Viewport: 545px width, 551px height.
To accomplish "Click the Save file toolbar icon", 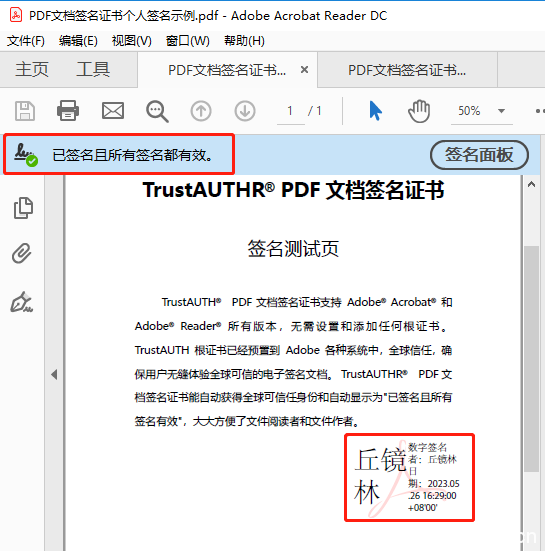I will (25, 111).
